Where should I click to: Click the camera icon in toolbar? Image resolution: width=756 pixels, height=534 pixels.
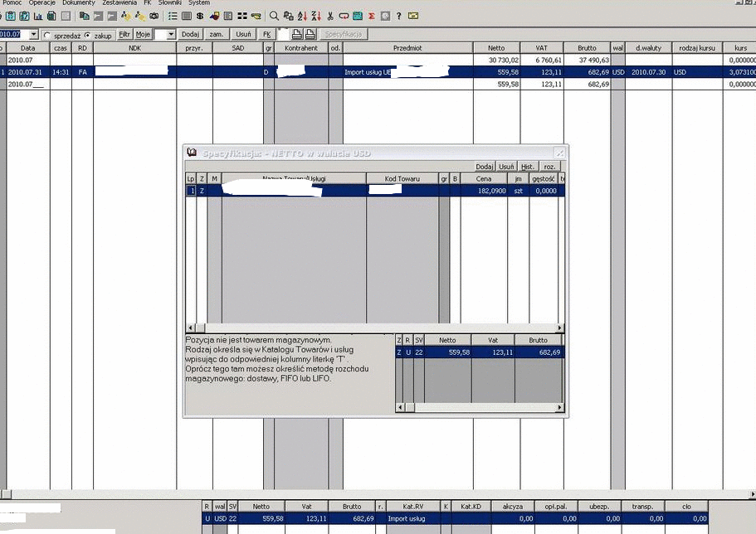[154, 16]
